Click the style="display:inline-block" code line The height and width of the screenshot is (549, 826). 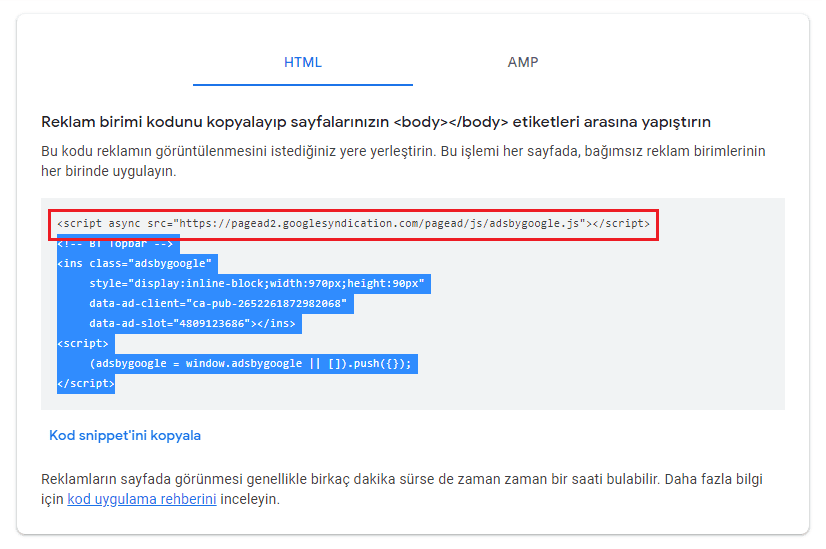[257, 283]
